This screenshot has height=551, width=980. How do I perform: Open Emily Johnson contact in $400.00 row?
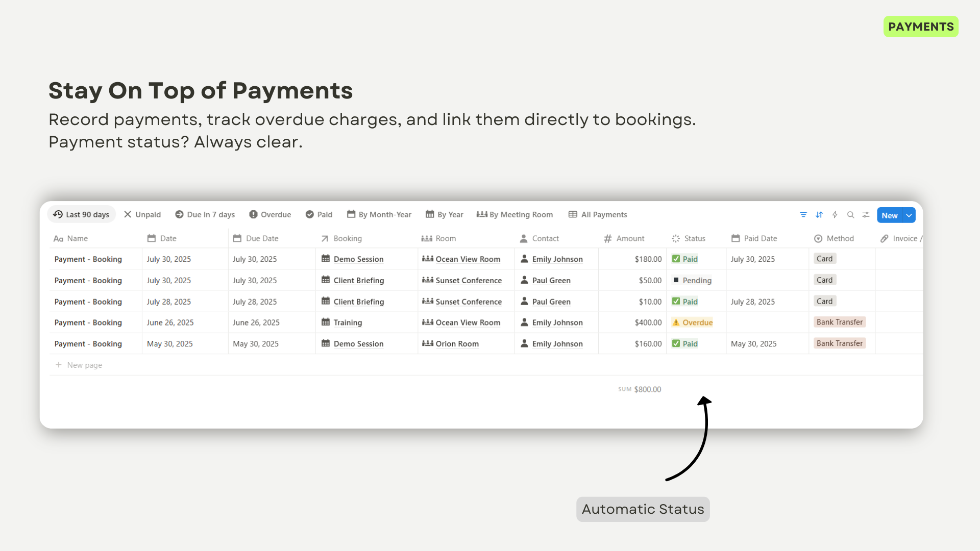tap(552, 322)
